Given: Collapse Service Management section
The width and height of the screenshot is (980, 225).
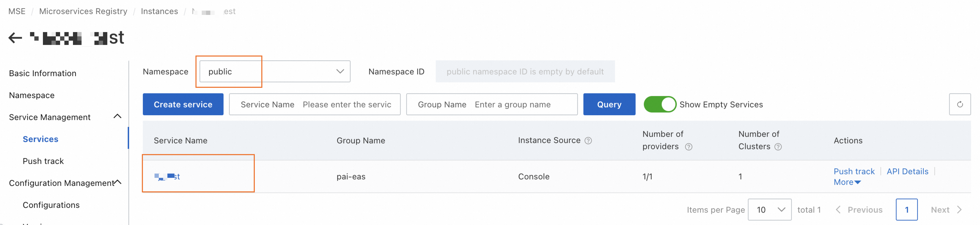Looking at the screenshot, I should (118, 116).
